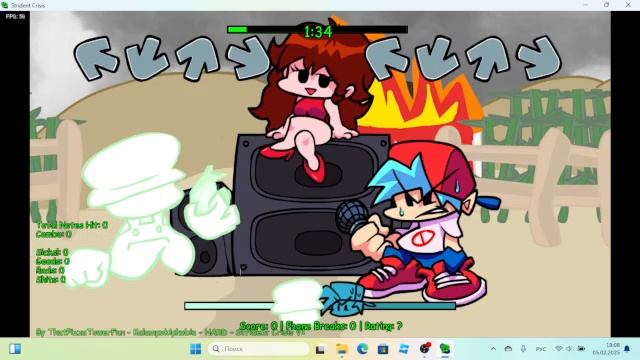
Task: Click the 'Bads: 0' counter
Action: click(x=50, y=271)
